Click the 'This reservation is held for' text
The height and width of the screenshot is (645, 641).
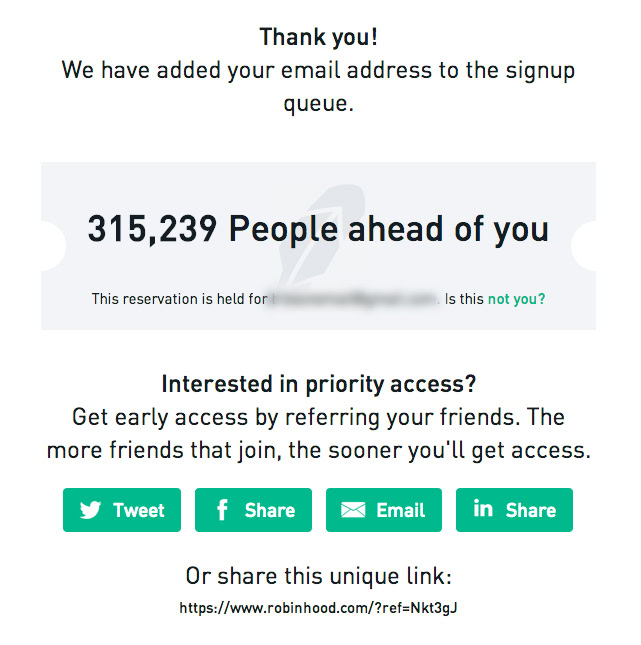point(180,299)
